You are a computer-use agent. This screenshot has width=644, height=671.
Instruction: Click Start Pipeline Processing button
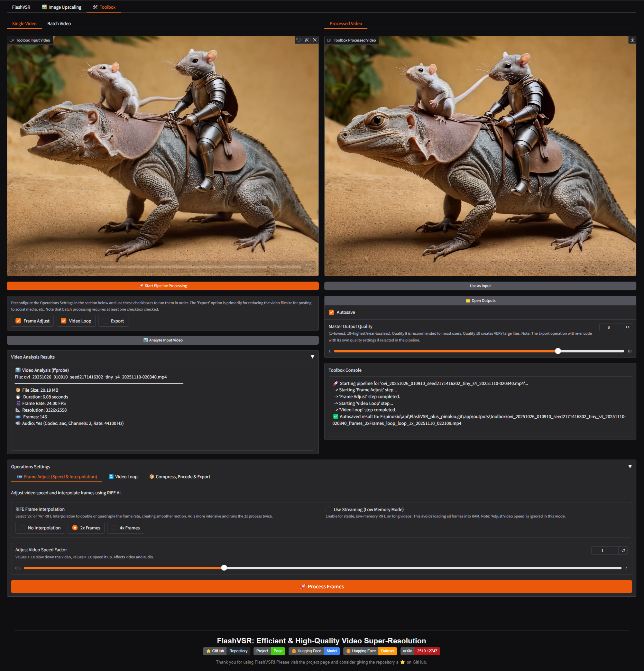click(x=162, y=286)
